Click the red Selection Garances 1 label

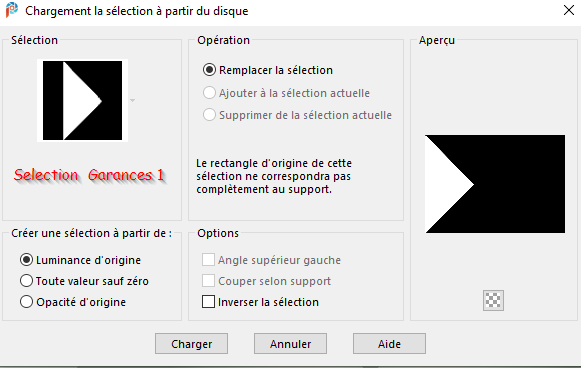(90, 175)
